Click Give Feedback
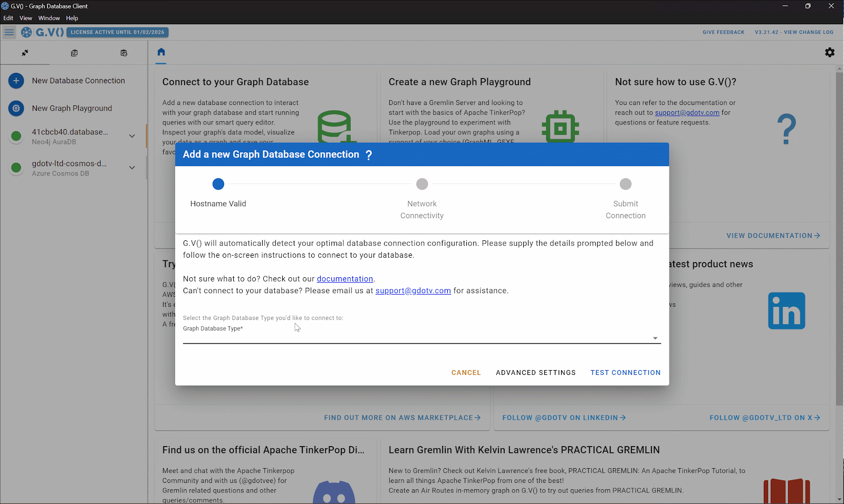The width and height of the screenshot is (844, 504). click(724, 32)
